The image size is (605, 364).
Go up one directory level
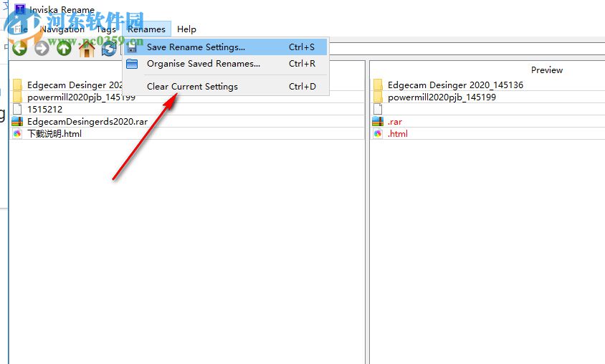click(x=64, y=49)
